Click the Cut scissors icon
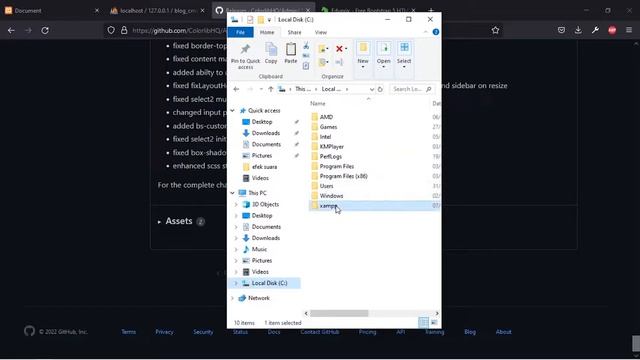This screenshot has width=640, height=360. tap(306, 46)
